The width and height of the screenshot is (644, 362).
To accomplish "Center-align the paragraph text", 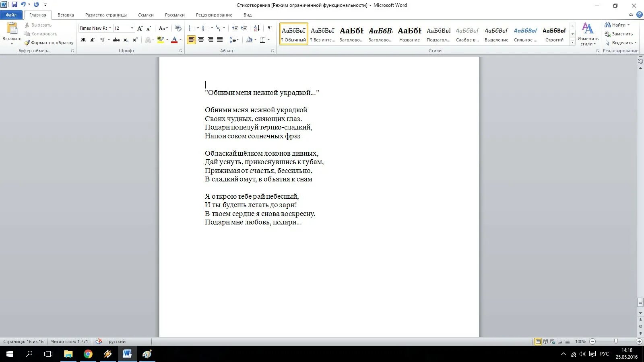I will 201,40.
